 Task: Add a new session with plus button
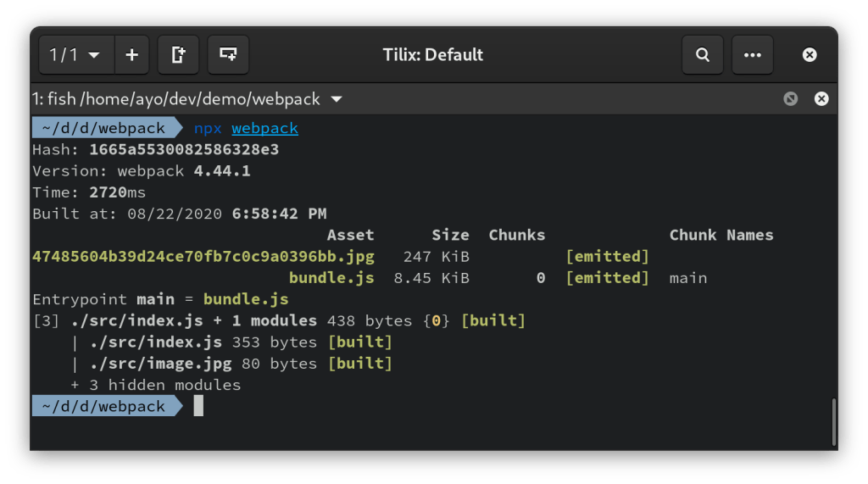point(131,55)
